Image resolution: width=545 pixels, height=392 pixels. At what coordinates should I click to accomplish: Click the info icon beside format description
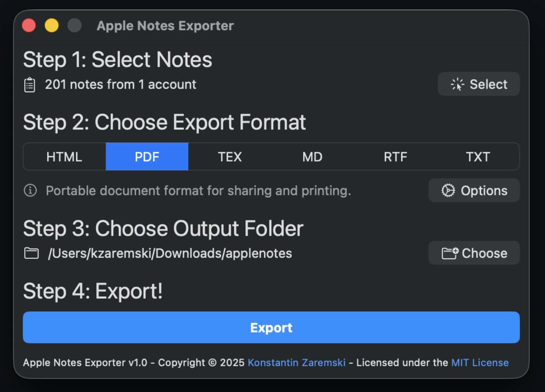(30, 190)
